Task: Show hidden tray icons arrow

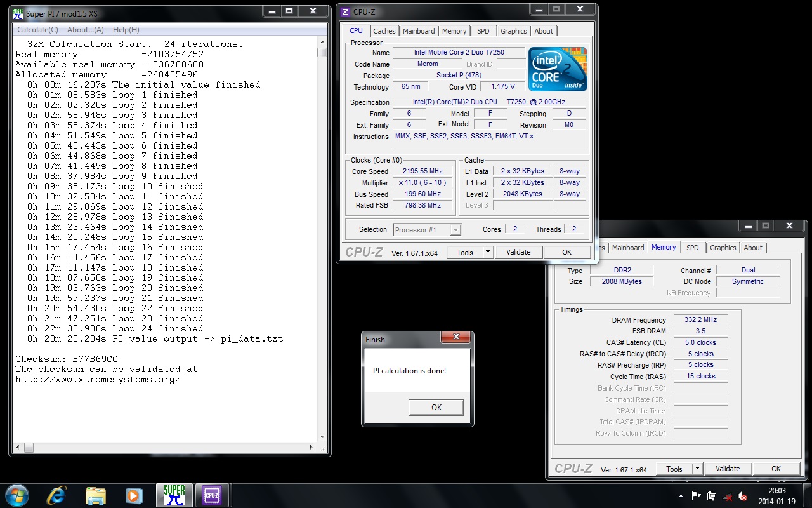Action: pyautogui.click(x=681, y=496)
